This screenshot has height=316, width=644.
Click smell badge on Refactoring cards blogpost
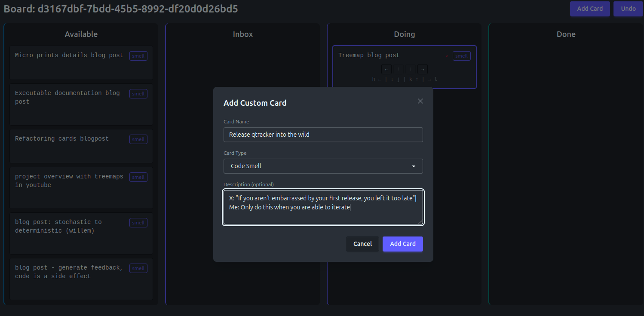138,139
